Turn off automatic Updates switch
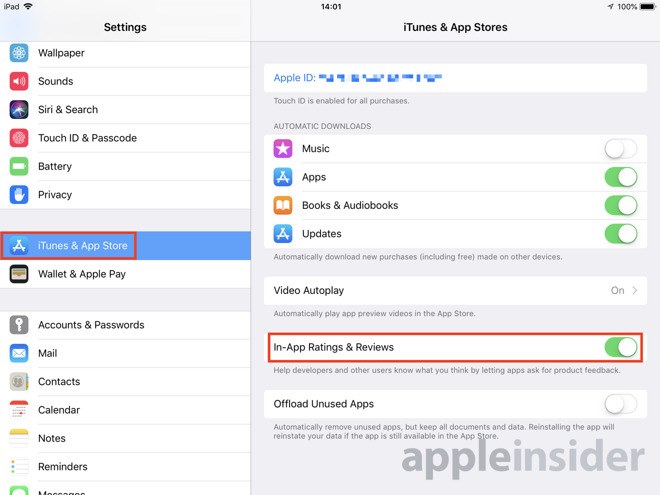This screenshot has width=660, height=495. tap(621, 234)
